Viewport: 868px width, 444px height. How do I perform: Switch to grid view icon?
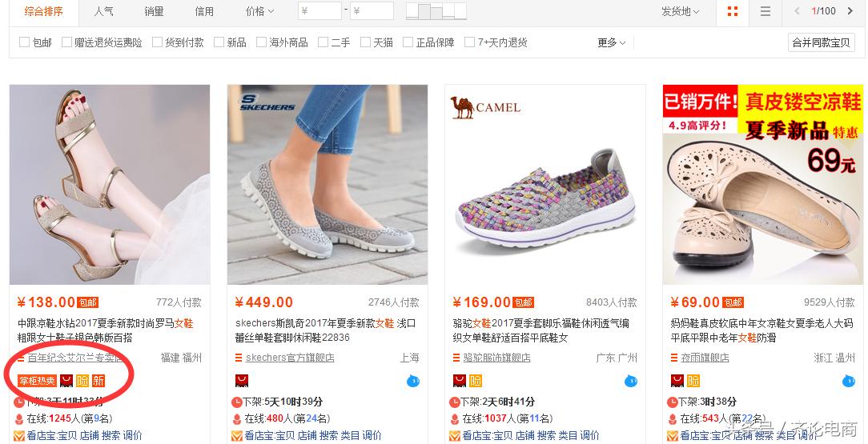tap(733, 11)
